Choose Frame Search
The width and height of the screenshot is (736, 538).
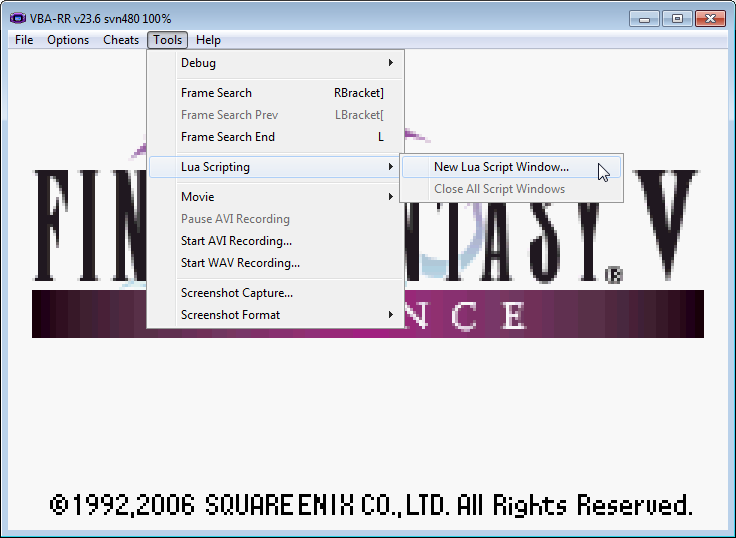[x=276, y=93]
